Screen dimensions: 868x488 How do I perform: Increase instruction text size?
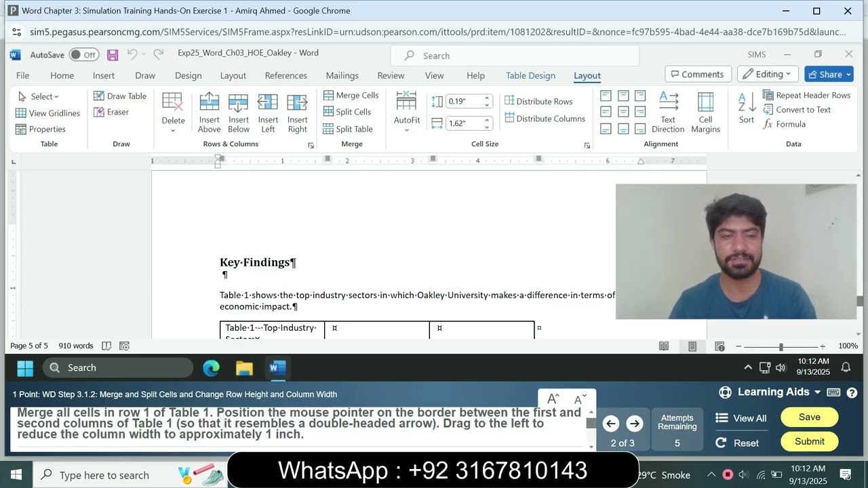(x=553, y=399)
